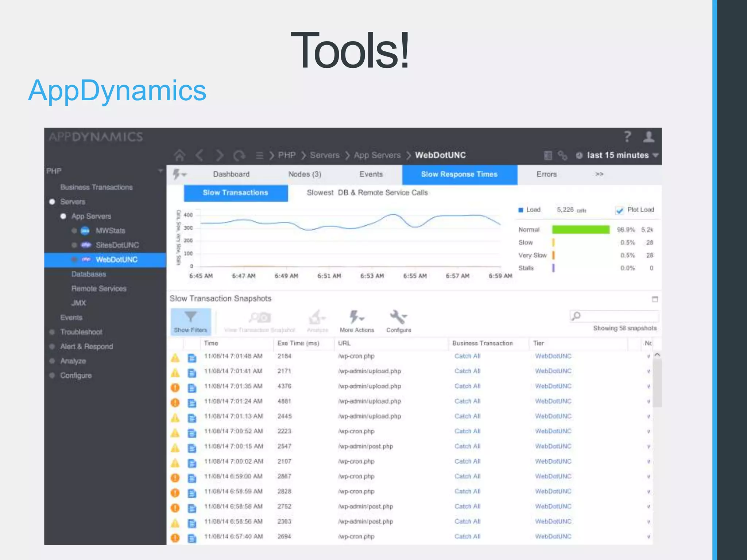This screenshot has height=560, width=747.
Task: Click the orange Very Slow indicator bar
Action: (553, 255)
